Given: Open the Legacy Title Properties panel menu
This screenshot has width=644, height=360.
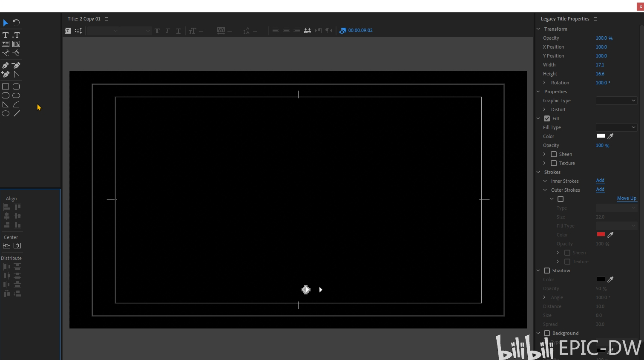Looking at the screenshot, I should point(595,19).
